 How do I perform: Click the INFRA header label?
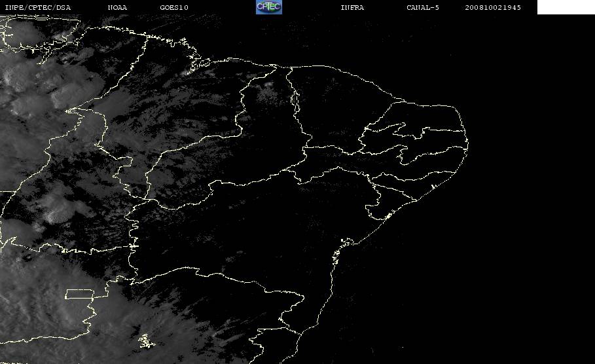coord(352,7)
